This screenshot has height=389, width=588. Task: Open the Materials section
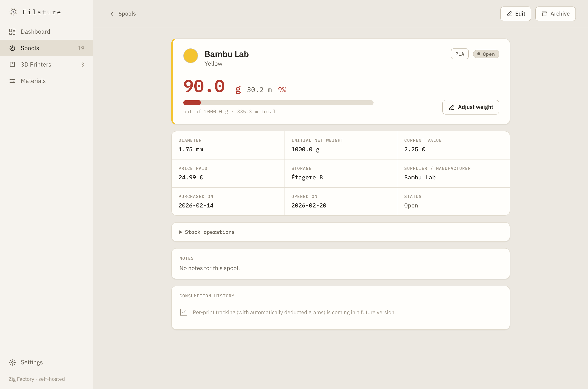tap(47, 81)
